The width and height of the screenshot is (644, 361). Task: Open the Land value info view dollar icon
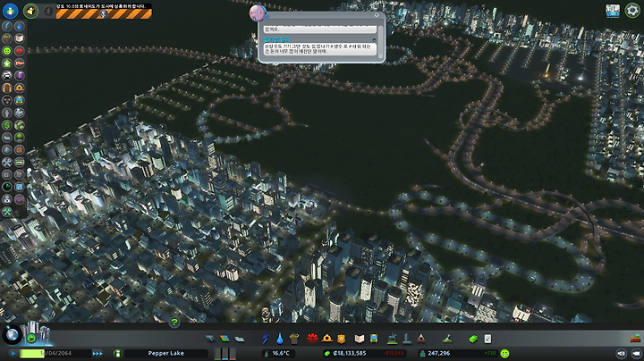tap(7, 125)
